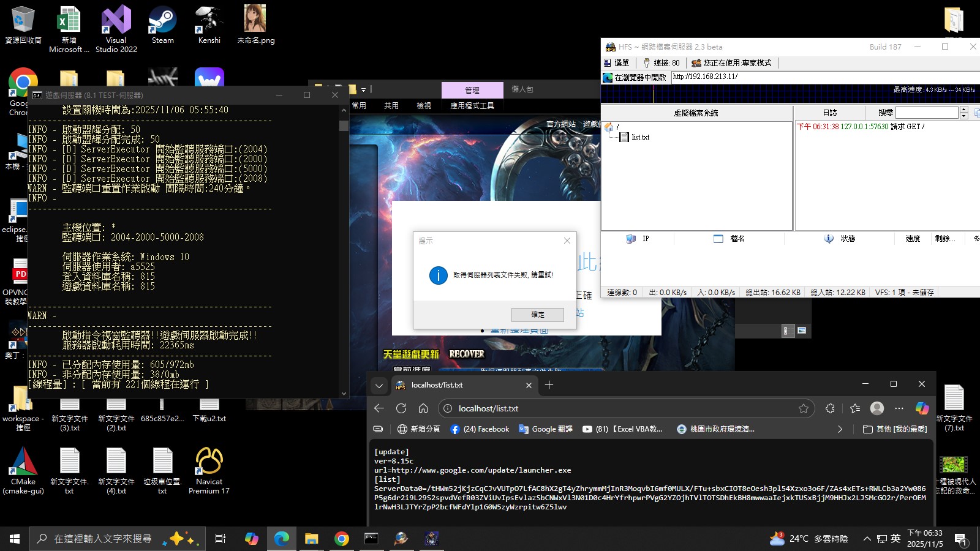Click the HFS log search input field
980x551 pixels.
pyautogui.click(x=926, y=113)
